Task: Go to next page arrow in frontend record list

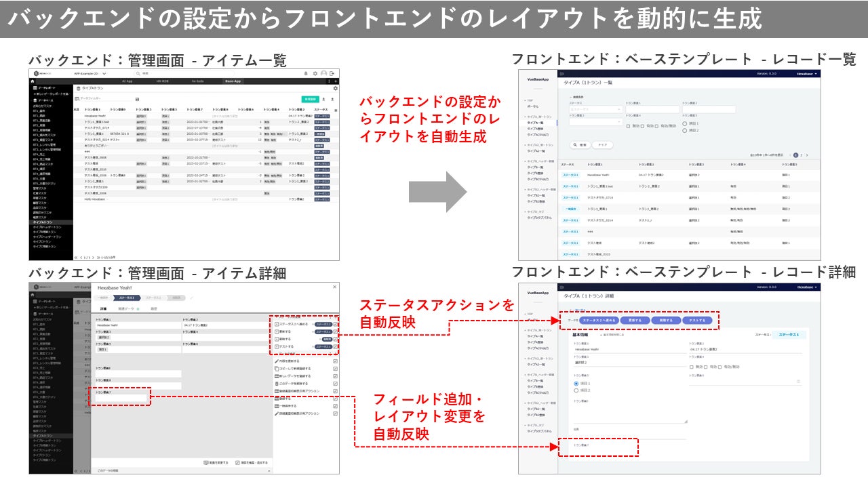Action: pyautogui.click(x=807, y=155)
